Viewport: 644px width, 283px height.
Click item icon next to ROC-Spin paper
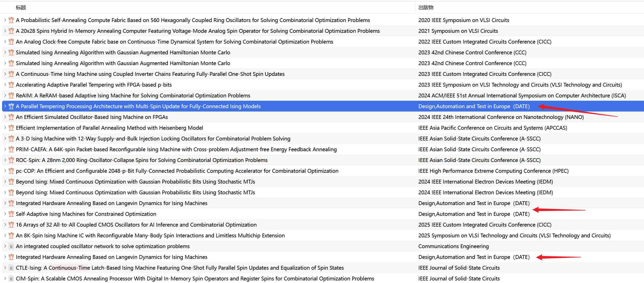point(11,160)
